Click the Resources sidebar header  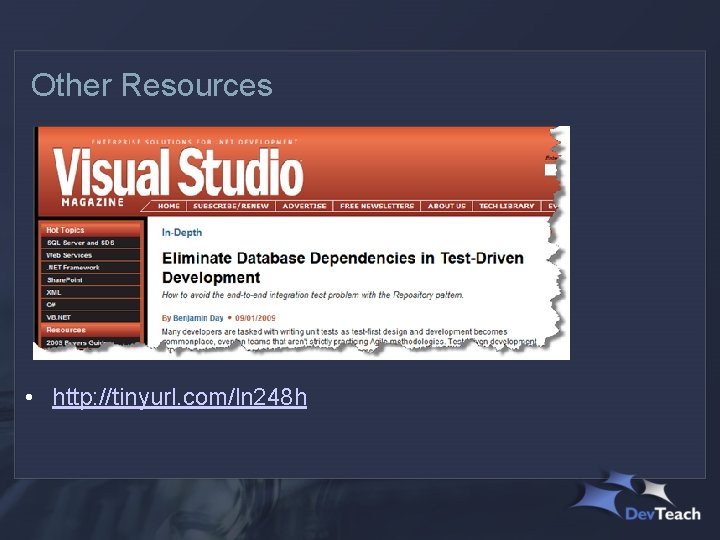(x=90, y=330)
